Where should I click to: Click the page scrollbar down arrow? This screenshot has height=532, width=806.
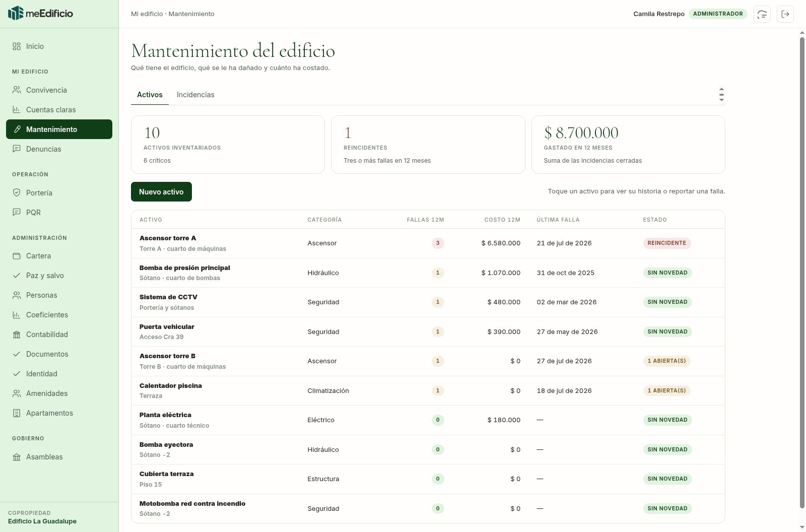click(802, 527)
